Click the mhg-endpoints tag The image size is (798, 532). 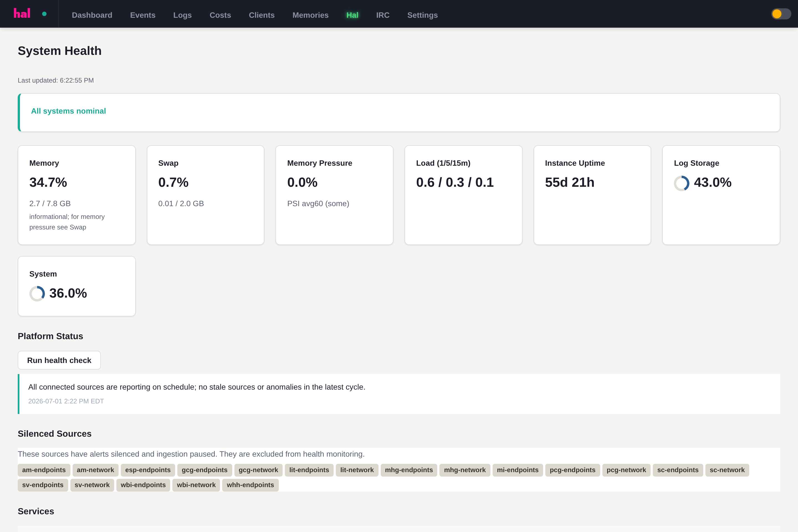pyautogui.click(x=409, y=470)
